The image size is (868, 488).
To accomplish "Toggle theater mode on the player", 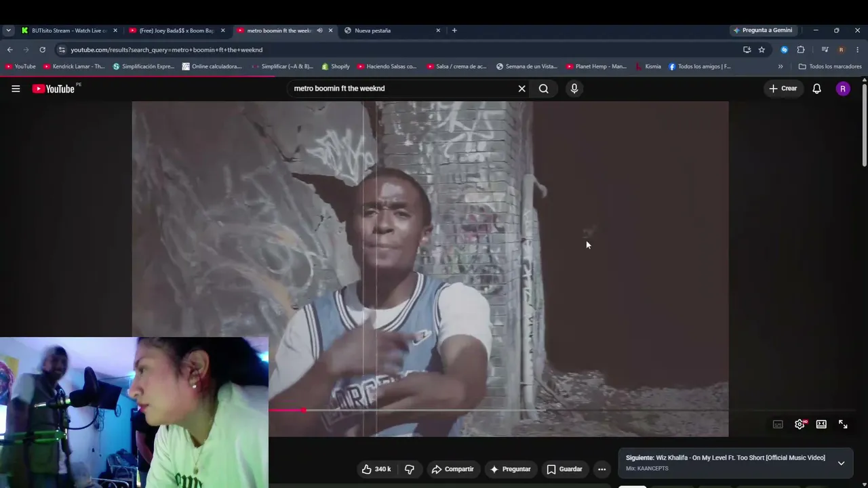I will pos(821,424).
